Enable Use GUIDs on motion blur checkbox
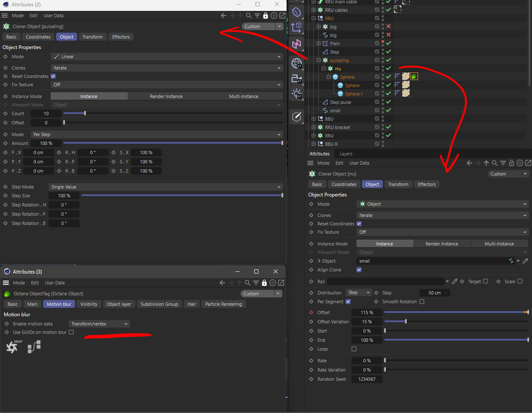This screenshot has width=532, height=413. (x=71, y=332)
